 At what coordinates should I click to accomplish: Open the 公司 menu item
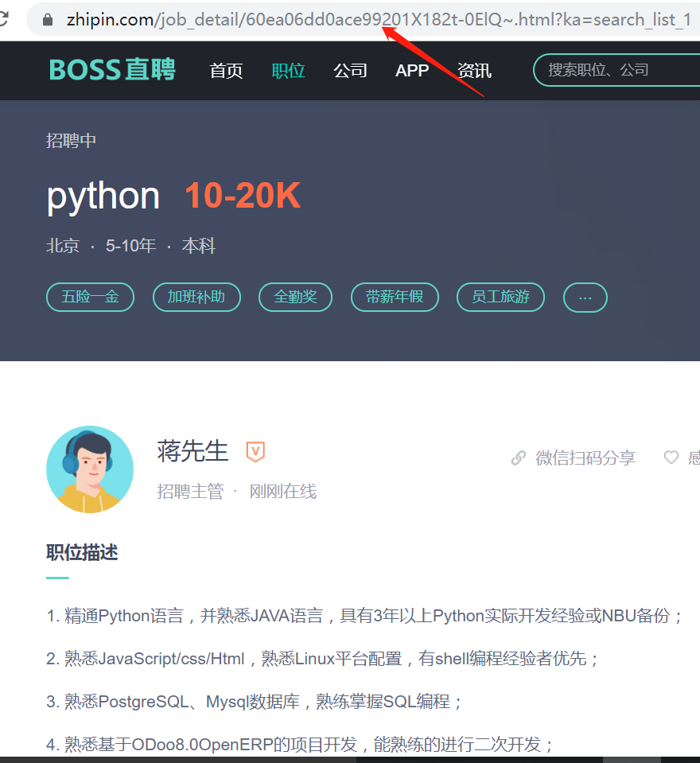pos(350,70)
